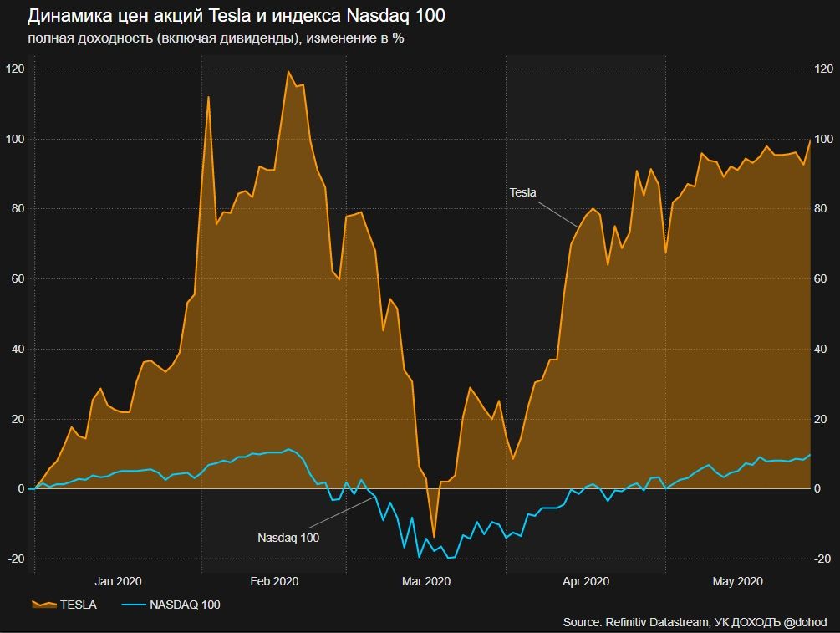Click the left axis value 20
This screenshot has width=840, height=633.
click(18, 419)
